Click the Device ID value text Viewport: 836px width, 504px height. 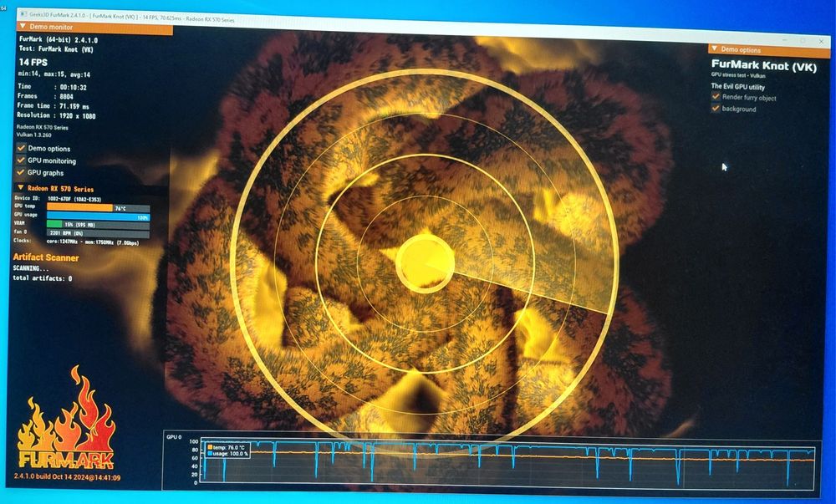point(74,198)
